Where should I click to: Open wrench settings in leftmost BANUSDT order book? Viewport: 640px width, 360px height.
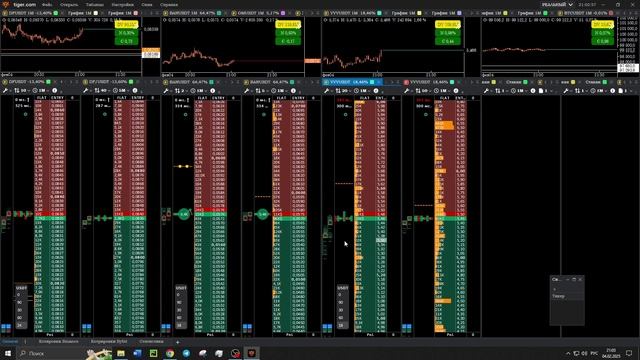[x=167, y=90]
